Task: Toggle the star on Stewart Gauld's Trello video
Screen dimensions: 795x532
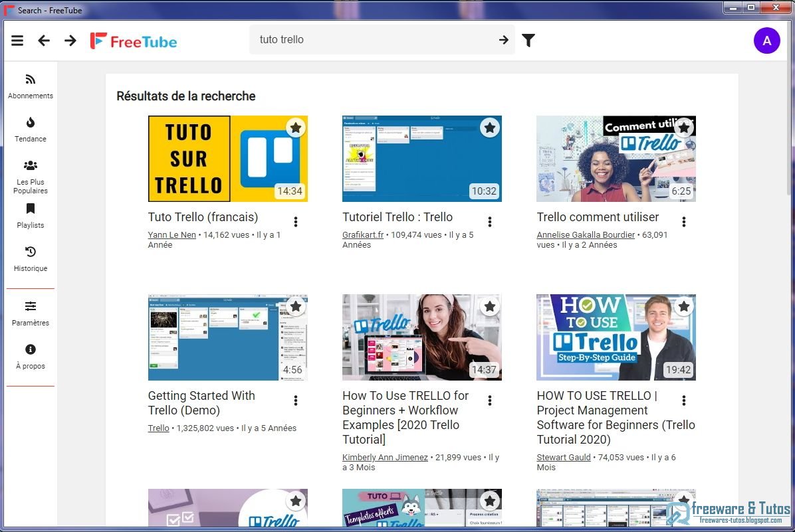Action: click(x=683, y=306)
